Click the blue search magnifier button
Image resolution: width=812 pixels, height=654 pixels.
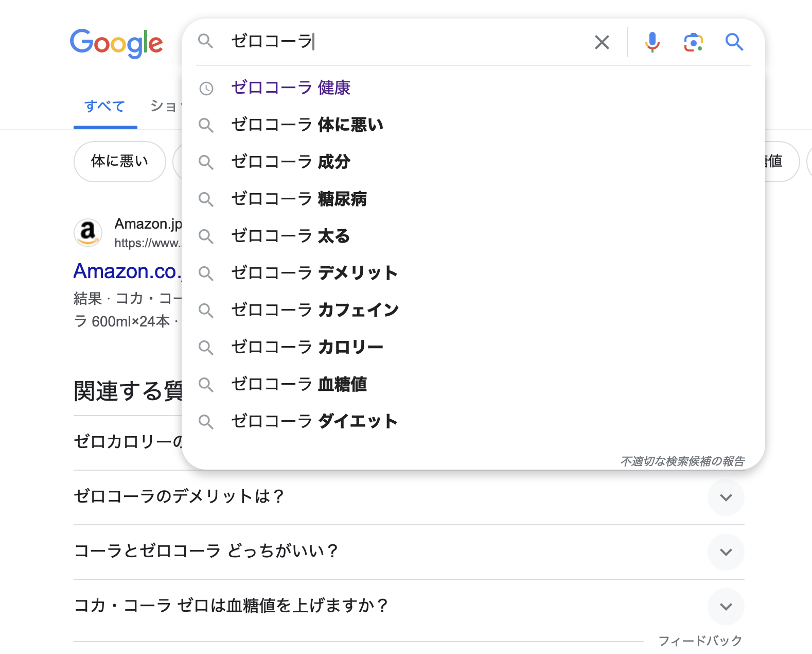[x=734, y=42]
